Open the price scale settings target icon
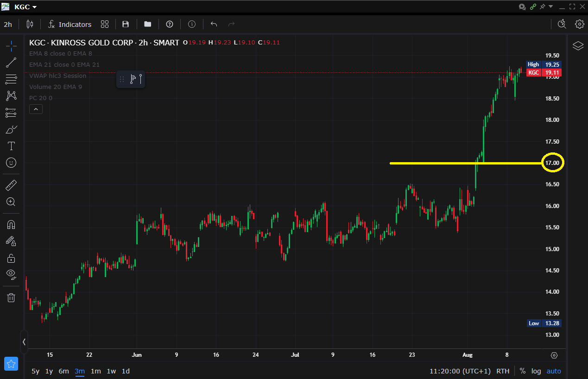Screen dimensions: 588x379 pyautogui.click(x=554, y=355)
